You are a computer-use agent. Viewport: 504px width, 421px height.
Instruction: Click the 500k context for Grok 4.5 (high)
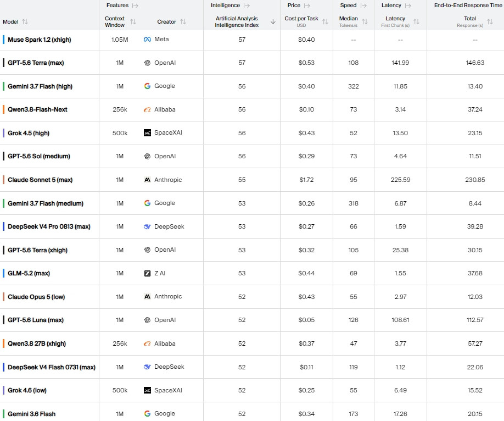(120, 133)
